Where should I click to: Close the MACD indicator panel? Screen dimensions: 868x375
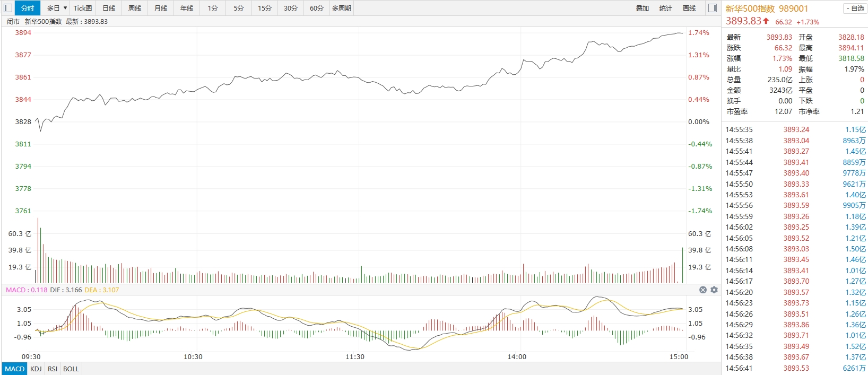coord(703,290)
